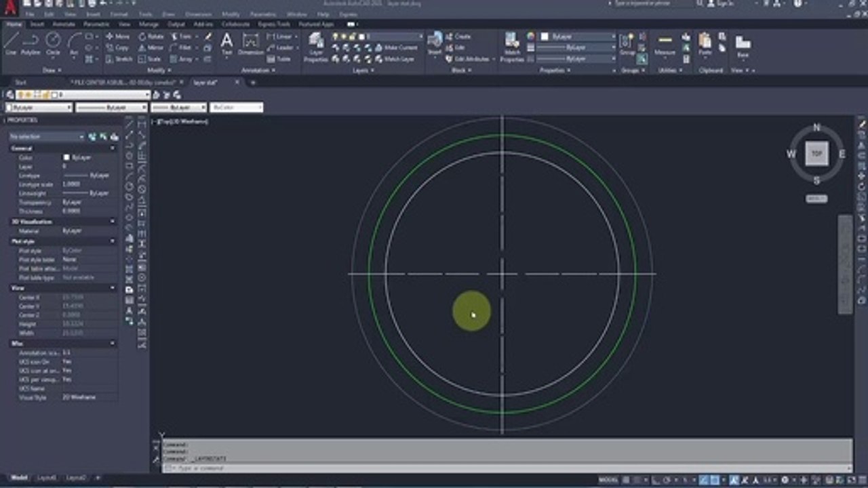Expand the Annotation panel dropdown

[258, 70]
